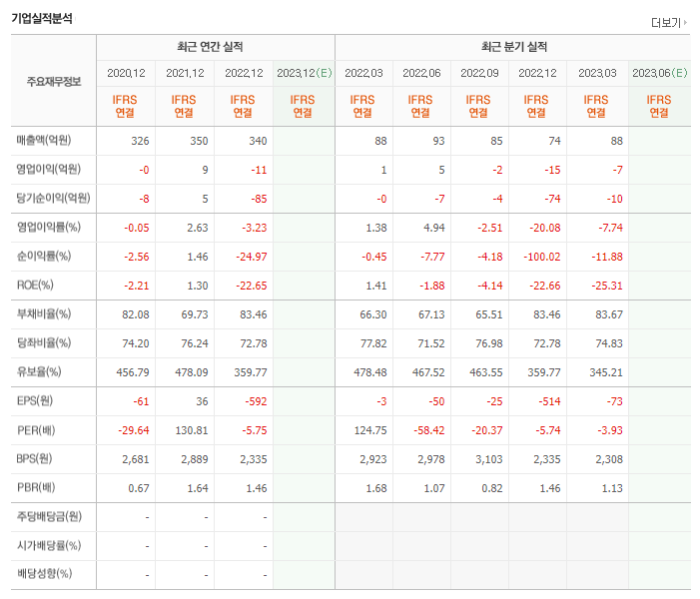The width and height of the screenshot is (700, 599).
Task: Select the 유보율(%) row label
Action: point(39,371)
